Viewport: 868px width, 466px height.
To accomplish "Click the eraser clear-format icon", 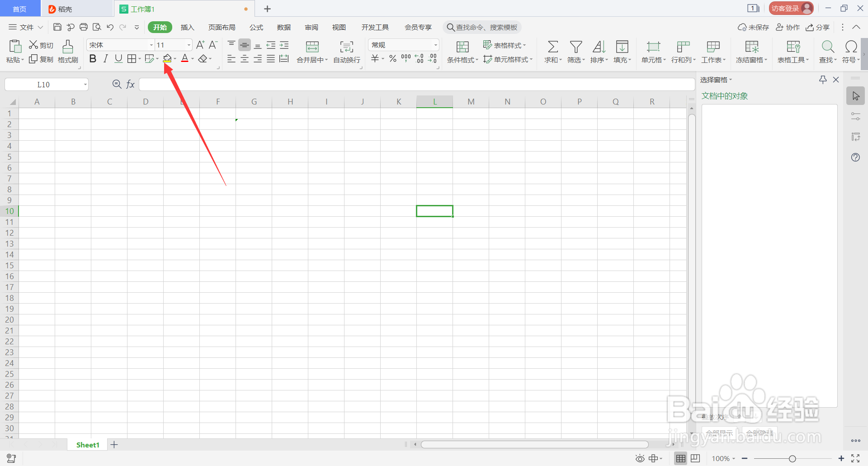I will pos(203,58).
